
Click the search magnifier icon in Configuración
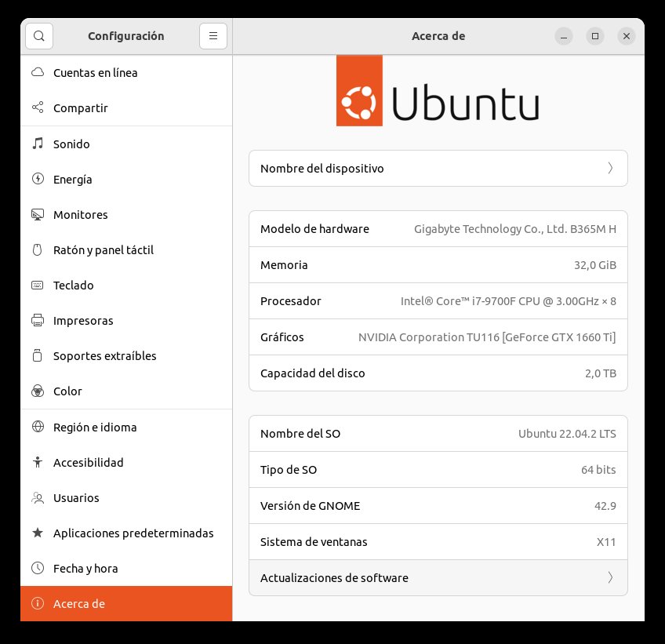coord(39,36)
